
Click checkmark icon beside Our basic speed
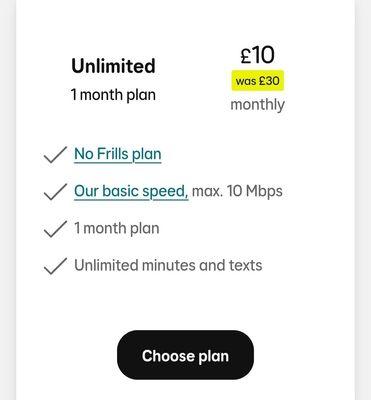tap(55, 192)
